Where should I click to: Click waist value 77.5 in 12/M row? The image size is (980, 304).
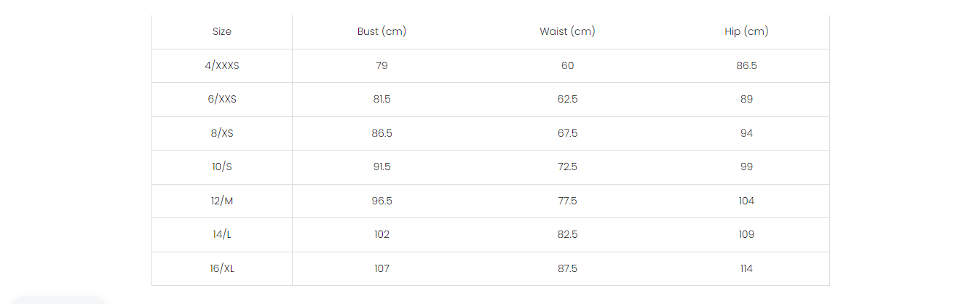[x=567, y=201]
